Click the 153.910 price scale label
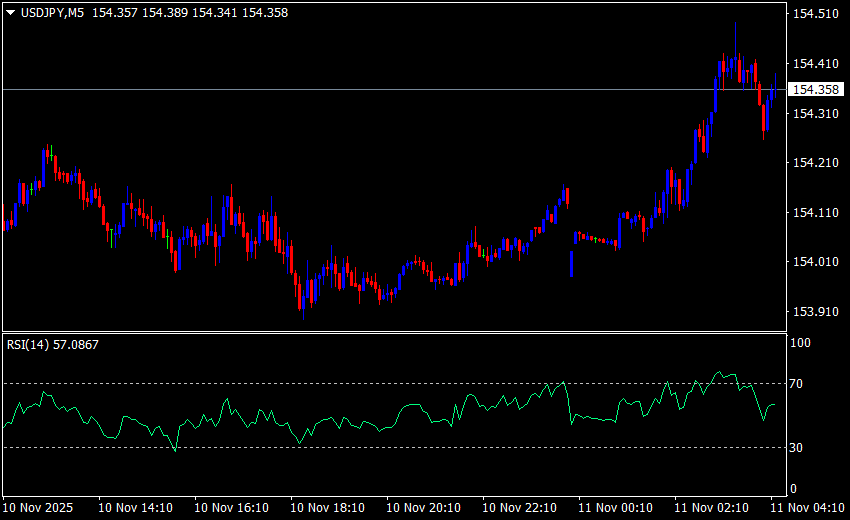 pyautogui.click(x=814, y=312)
